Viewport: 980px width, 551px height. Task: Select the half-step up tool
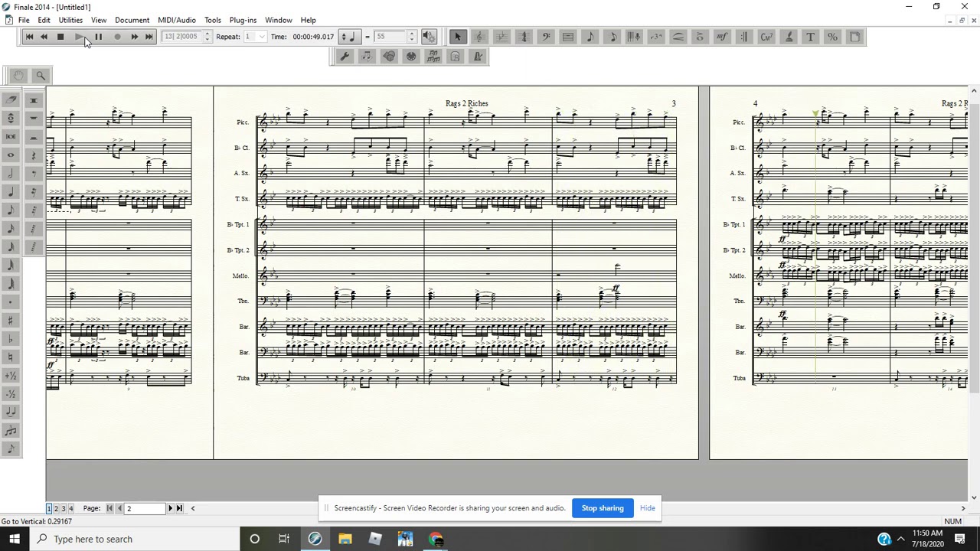[x=11, y=375]
